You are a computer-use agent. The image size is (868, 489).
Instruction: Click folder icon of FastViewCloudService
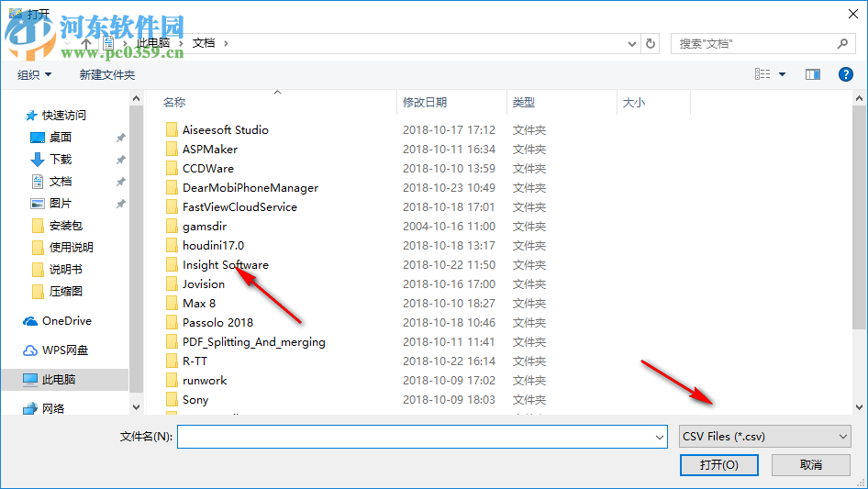tap(172, 207)
